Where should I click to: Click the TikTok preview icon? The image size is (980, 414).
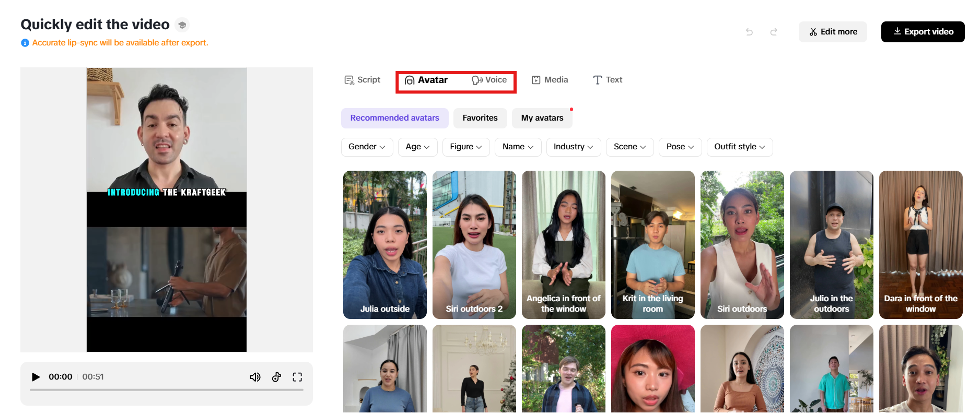coord(276,377)
